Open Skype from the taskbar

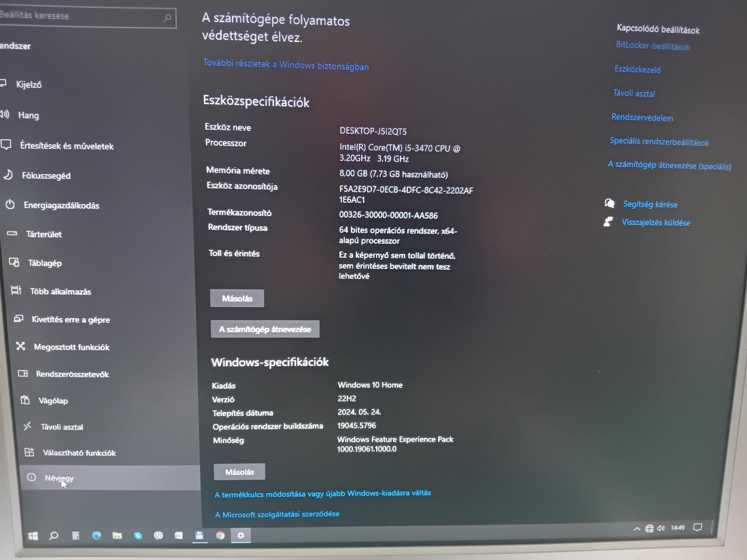click(138, 535)
